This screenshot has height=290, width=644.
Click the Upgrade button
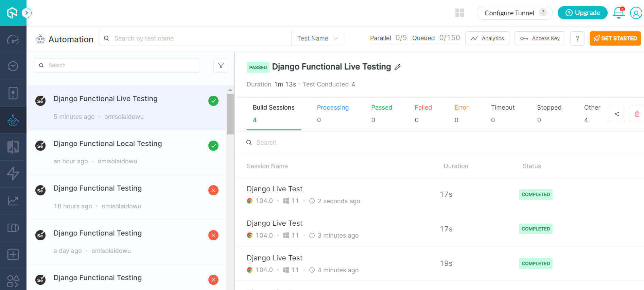tap(582, 13)
